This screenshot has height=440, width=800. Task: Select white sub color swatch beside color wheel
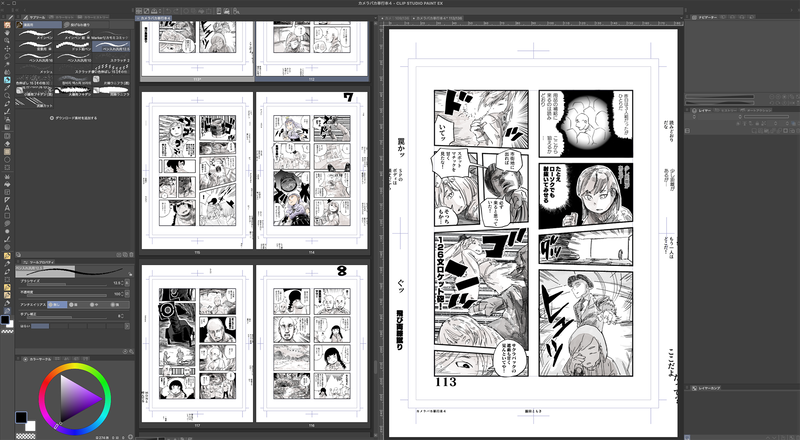31,426
